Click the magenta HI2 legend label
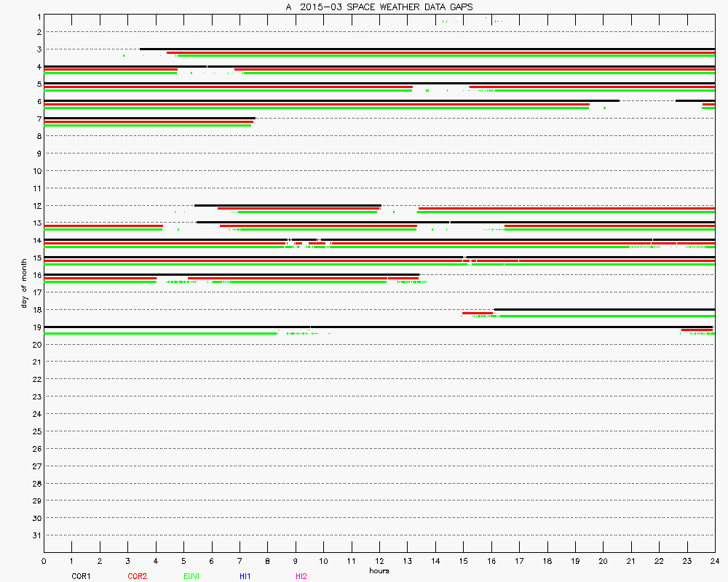This screenshot has height=582, width=728. 301,576
